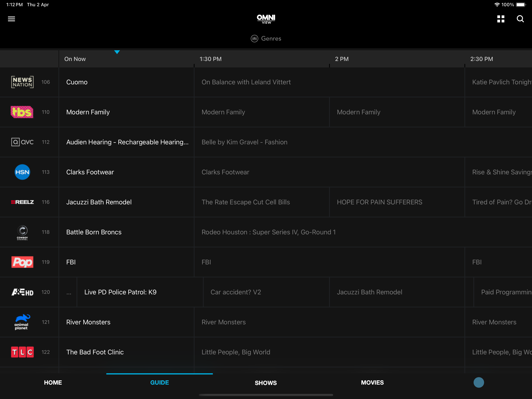Tap the battery status icon
532x399 pixels.
coord(521,4)
